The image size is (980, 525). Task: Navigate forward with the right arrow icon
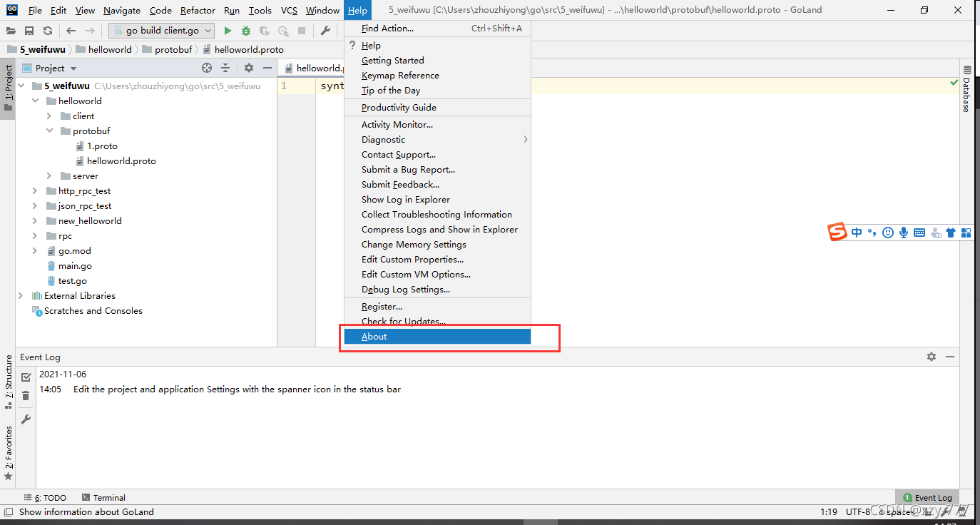pyautogui.click(x=90, y=31)
